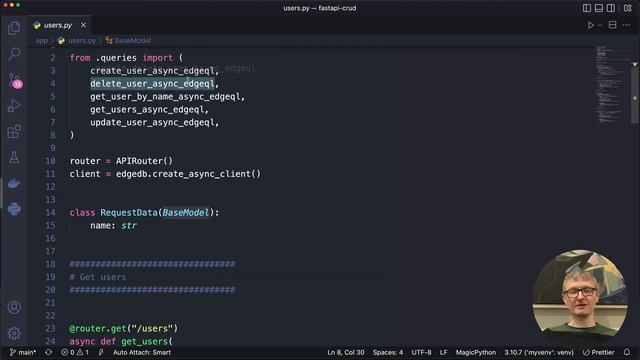Click on delete_user_async_edgeql import
640x360 pixels.
tap(152, 84)
